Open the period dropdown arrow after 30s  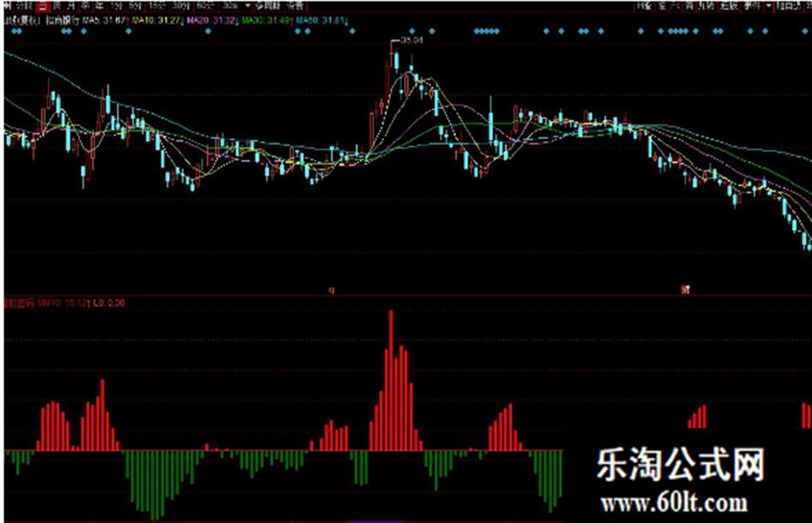(x=247, y=6)
